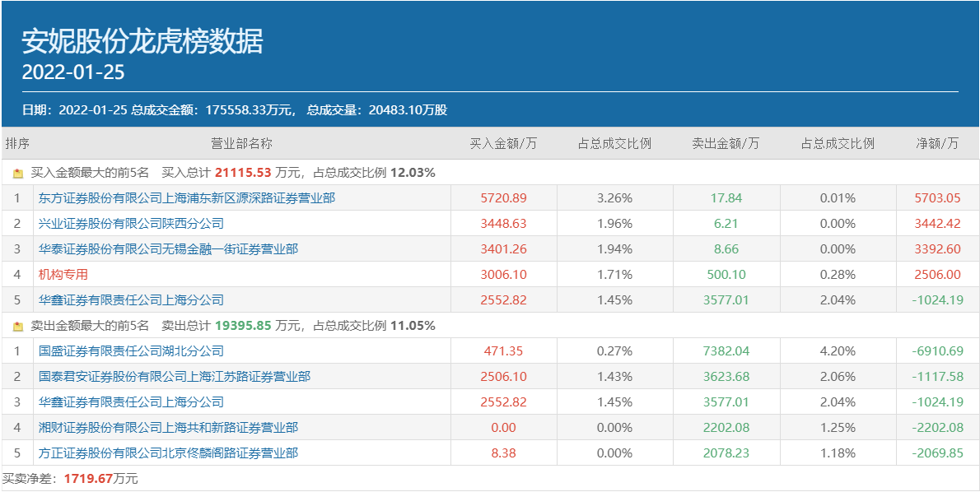Click the 卖出金额/万 column header
Screen dimensions: 980x492
(x=726, y=143)
